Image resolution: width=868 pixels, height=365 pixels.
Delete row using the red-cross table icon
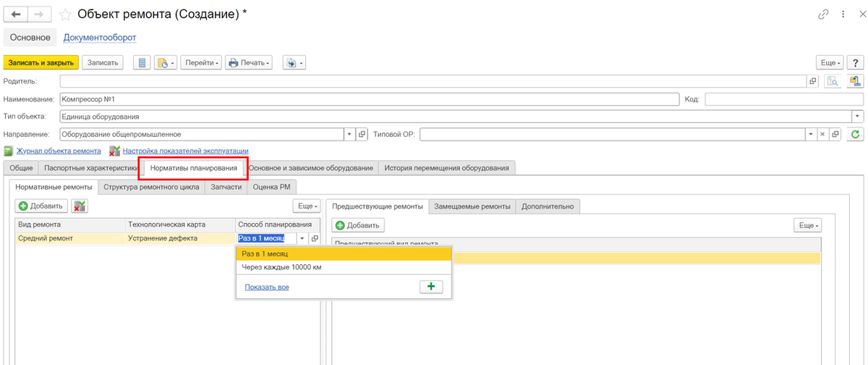point(80,206)
